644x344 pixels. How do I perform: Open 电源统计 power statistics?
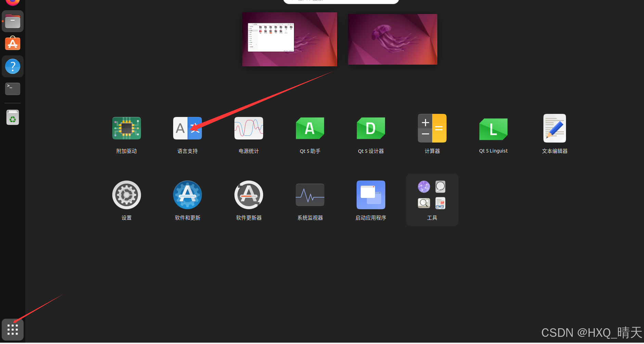(249, 128)
